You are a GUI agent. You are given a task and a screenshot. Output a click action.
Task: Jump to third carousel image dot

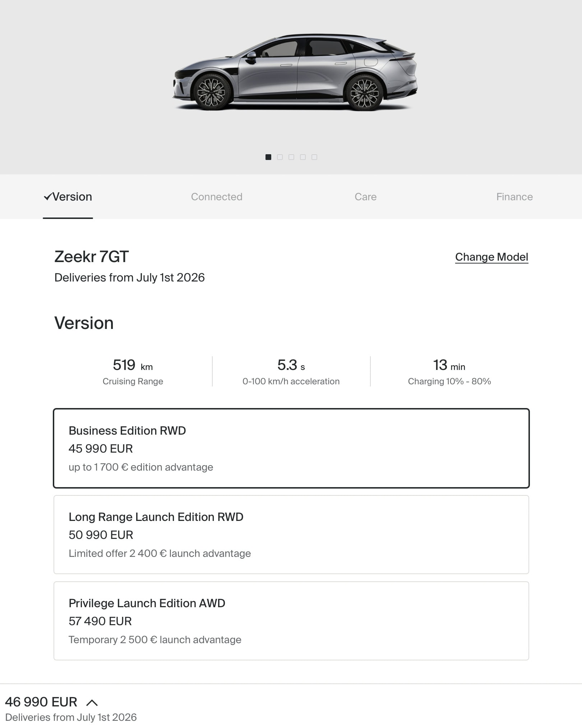click(291, 157)
